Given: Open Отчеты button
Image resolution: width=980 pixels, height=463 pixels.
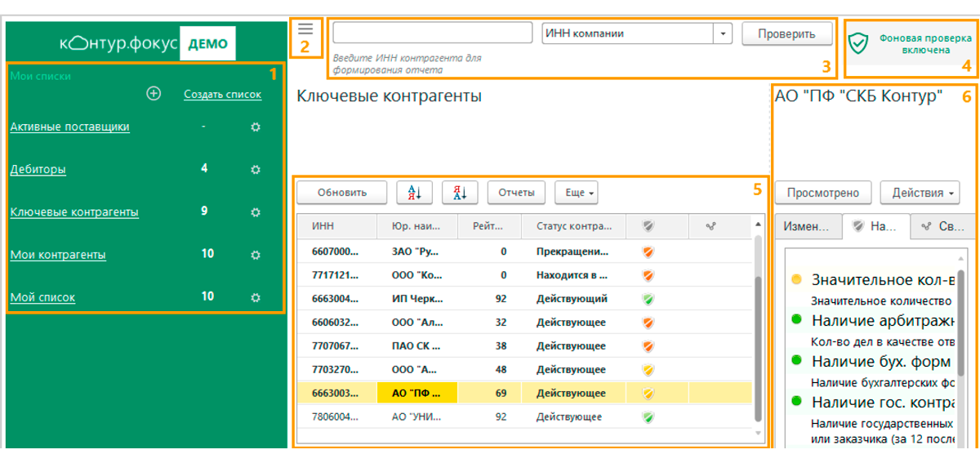Looking at the screenshot, I should pos(516,193).
